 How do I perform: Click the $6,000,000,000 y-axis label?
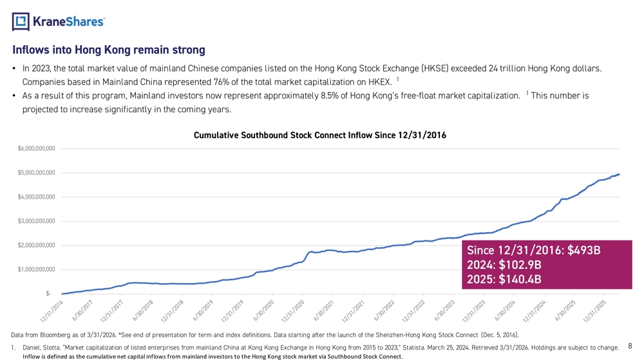[36, 148]
